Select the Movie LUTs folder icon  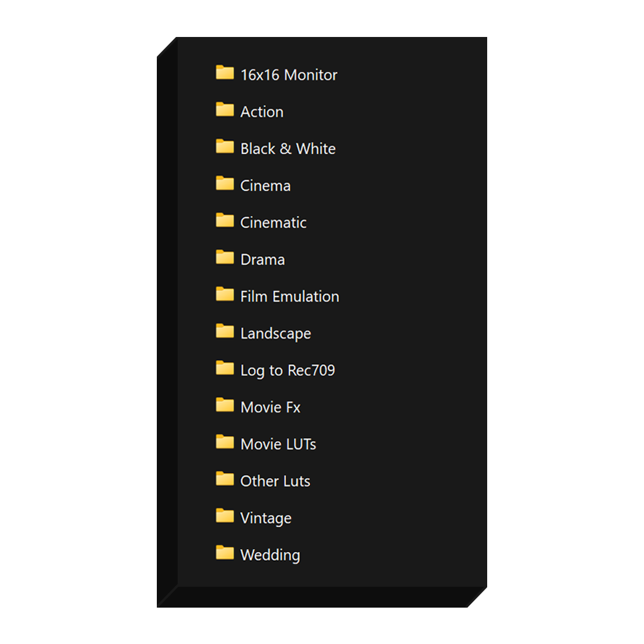click(x=225, y=442)
